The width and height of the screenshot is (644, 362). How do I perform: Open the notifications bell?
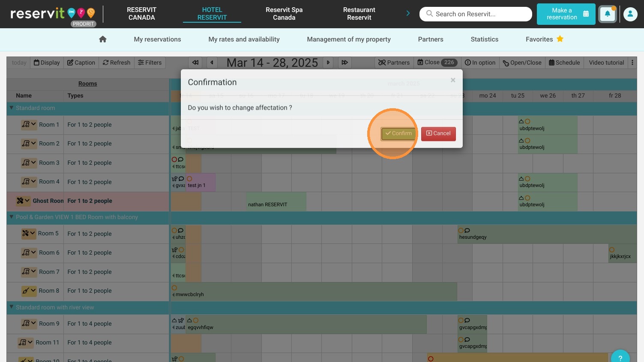click(x=608, y=14)
